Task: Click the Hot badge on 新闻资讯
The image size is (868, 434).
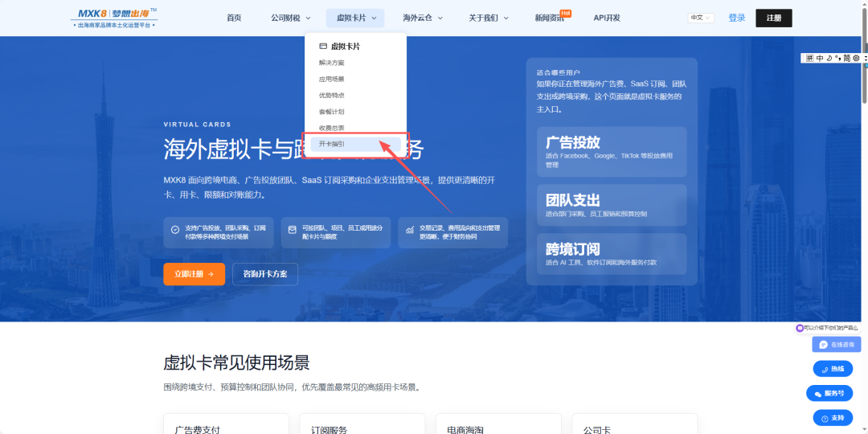Action: coord(565,13)
